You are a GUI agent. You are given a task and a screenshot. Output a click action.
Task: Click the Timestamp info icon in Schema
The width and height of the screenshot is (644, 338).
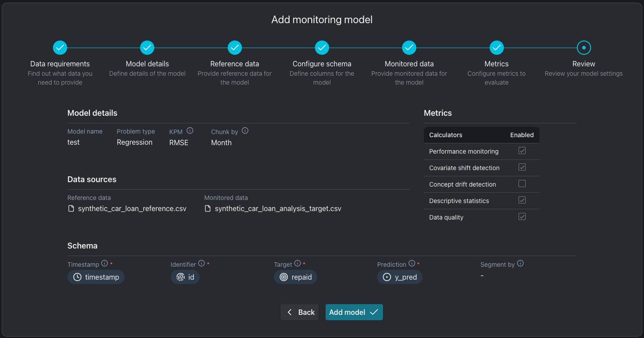105,264
